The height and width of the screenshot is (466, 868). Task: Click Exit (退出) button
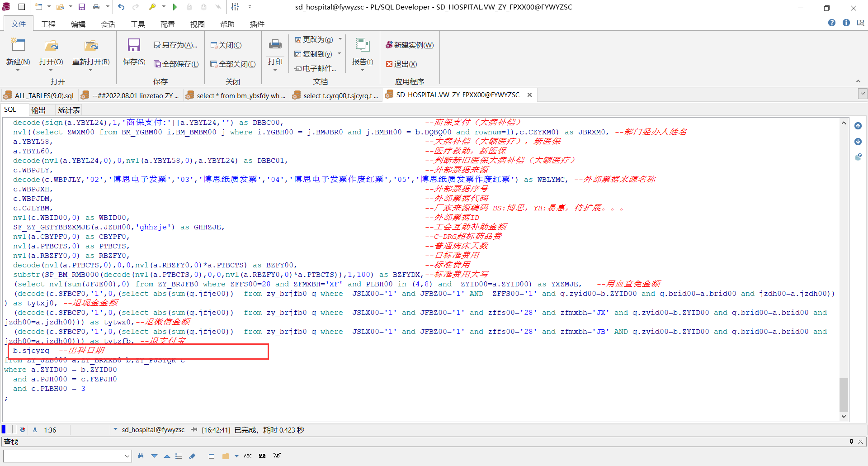point(401,64)
